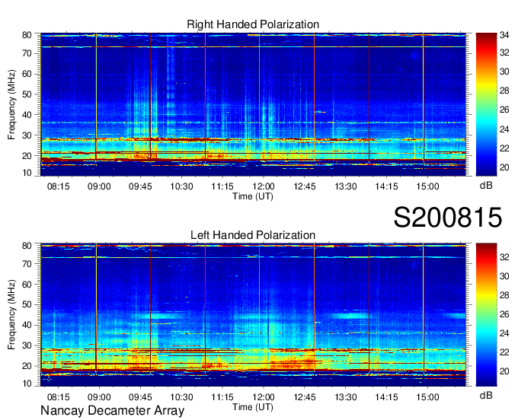The image size is (518, 420).
Task: Click the Nancay Decameter Array caption
Action: click(x=112, y=411)
